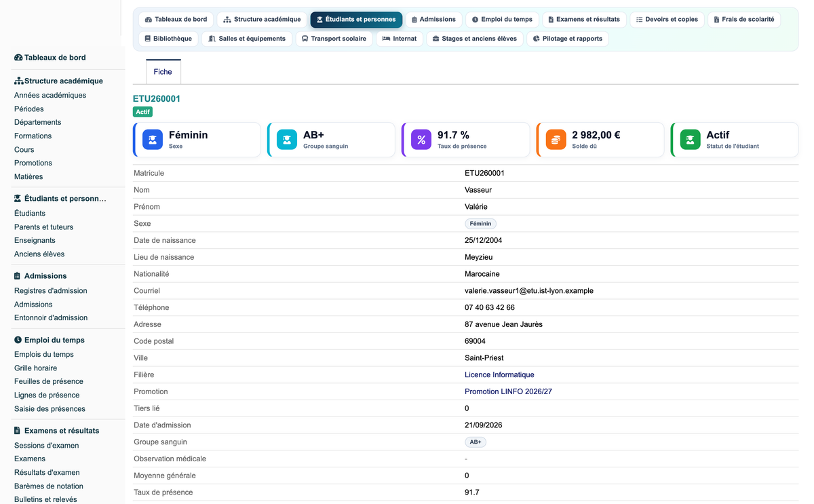The image size is (814, 504).
Task: Click the sidebar Examens et résultats document icon
Action: point(18,431)
